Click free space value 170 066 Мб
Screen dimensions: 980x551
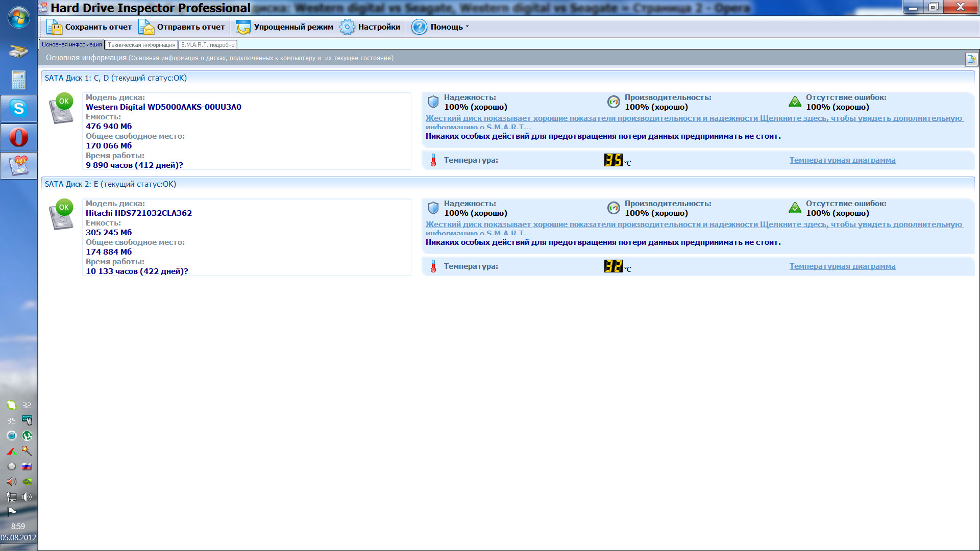pyautogui.click(x=109, y=146)
